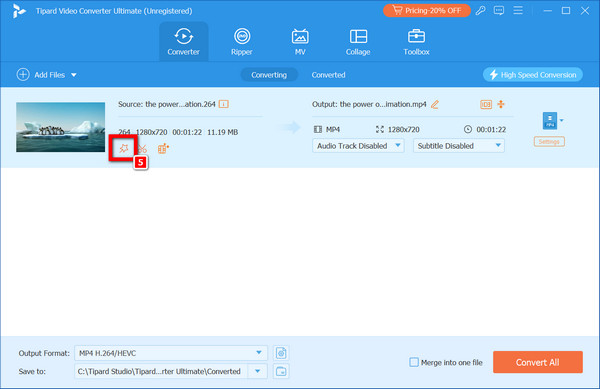Click the output resolution 1280x720

[x=403, y=130]
